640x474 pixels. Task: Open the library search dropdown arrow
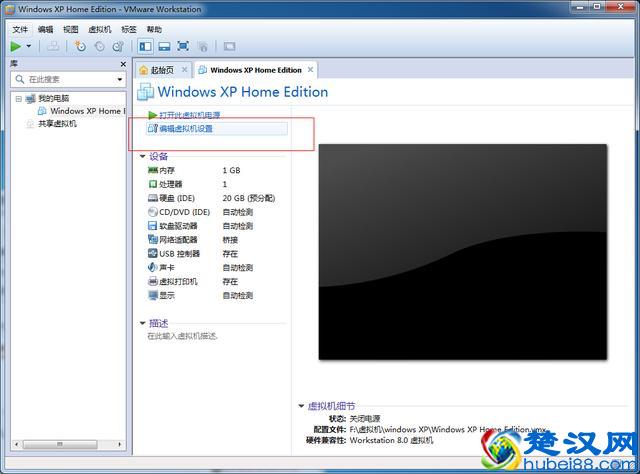tap(120, 79)
